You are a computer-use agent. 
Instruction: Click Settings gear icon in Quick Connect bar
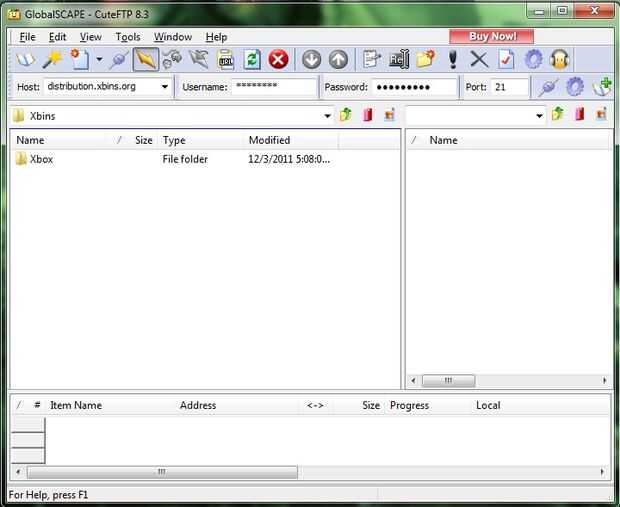point(575,87)
